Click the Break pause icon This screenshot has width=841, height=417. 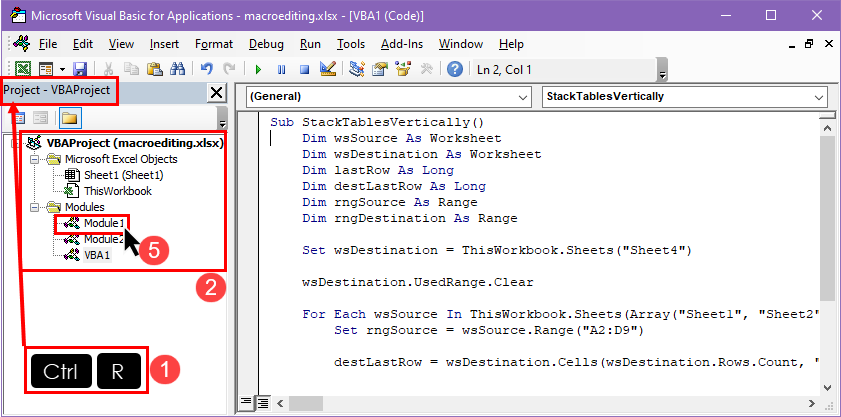coord(282,69)
